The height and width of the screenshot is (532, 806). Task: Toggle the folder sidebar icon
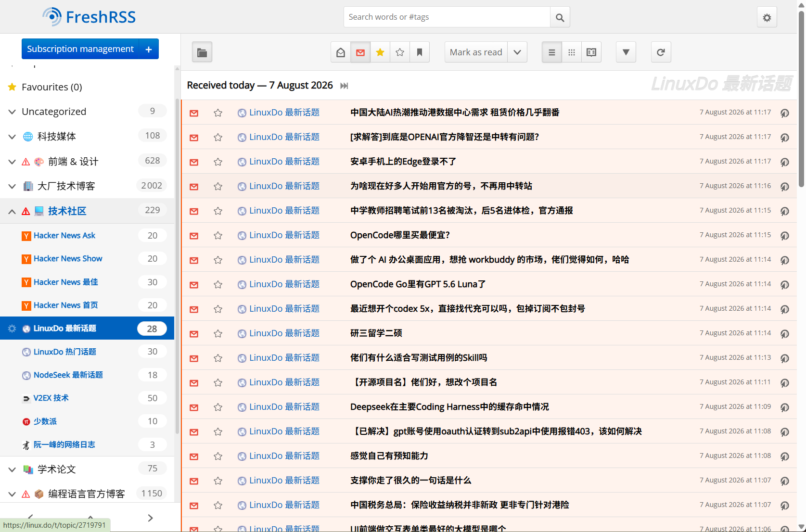click(x=202, y=52)
